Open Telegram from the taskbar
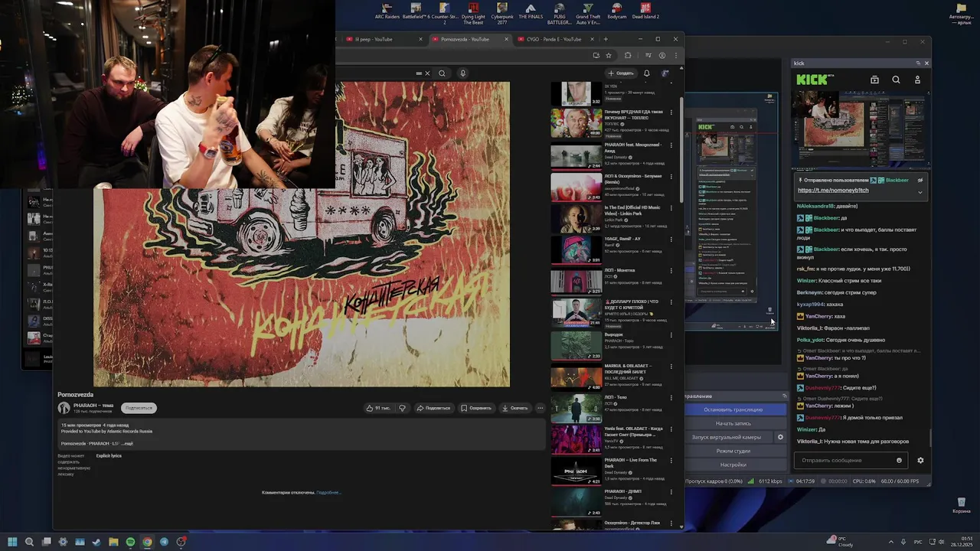Image resolution: width=980 pixels, height=551 pixels. (164, 542)
